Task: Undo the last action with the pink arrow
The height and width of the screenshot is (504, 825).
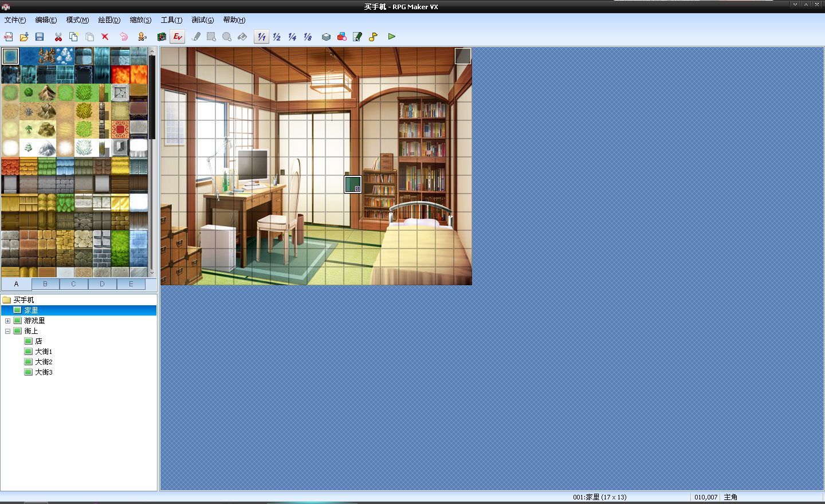Action: click(124, 37)
